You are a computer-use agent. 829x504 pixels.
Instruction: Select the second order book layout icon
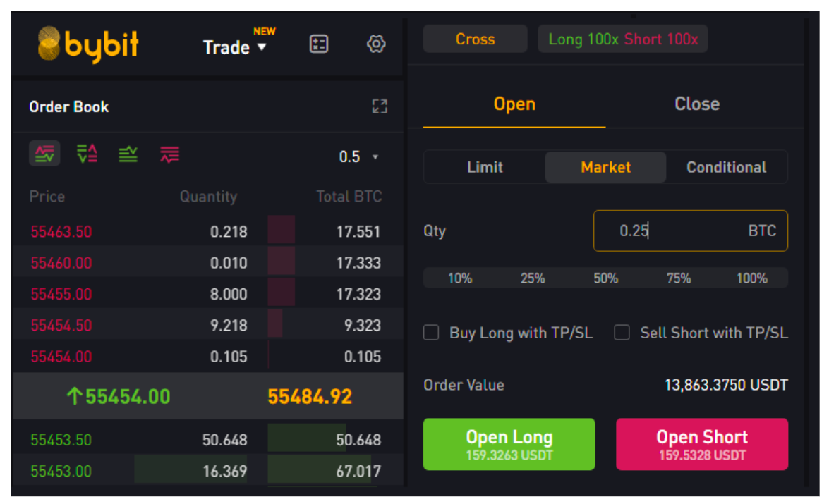tap(87, 154)
